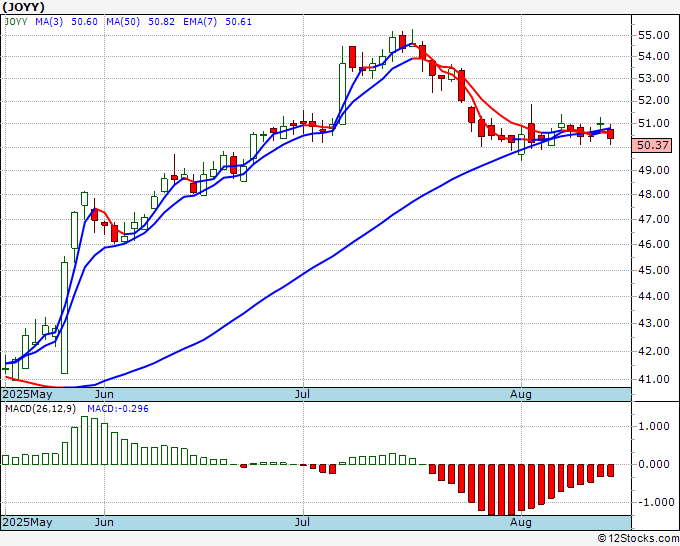Click Jun on the price chart time axis
The width and height of the screenshot is (680, 546).
click(x=104, y=394)
